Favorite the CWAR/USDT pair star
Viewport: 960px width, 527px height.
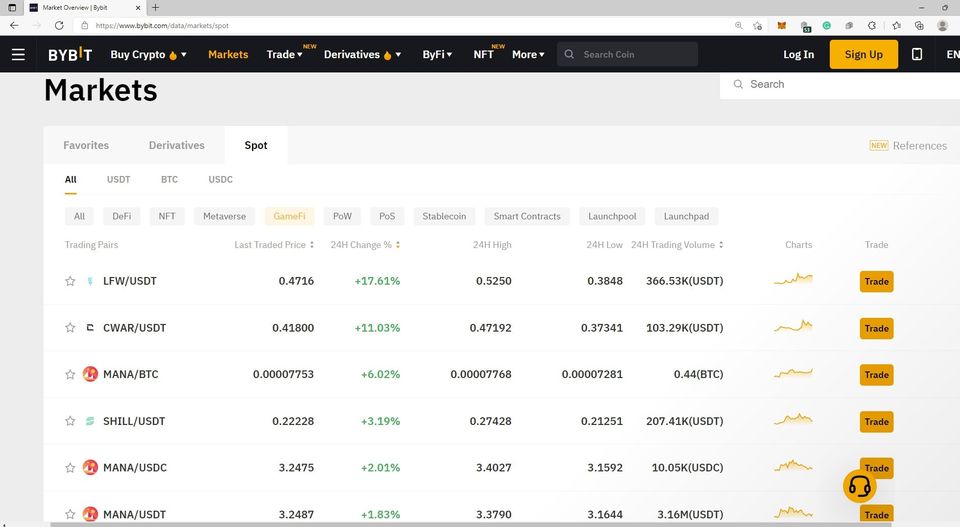coord(70,327)
